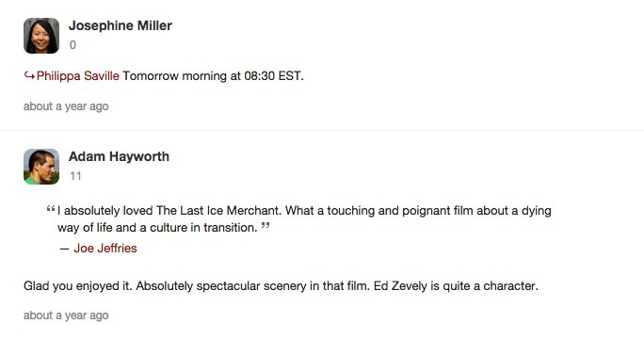Click the opening quotation mark icon
Image resolution: width=644 pixels, height=339 pixels.
tap(51, 209)
